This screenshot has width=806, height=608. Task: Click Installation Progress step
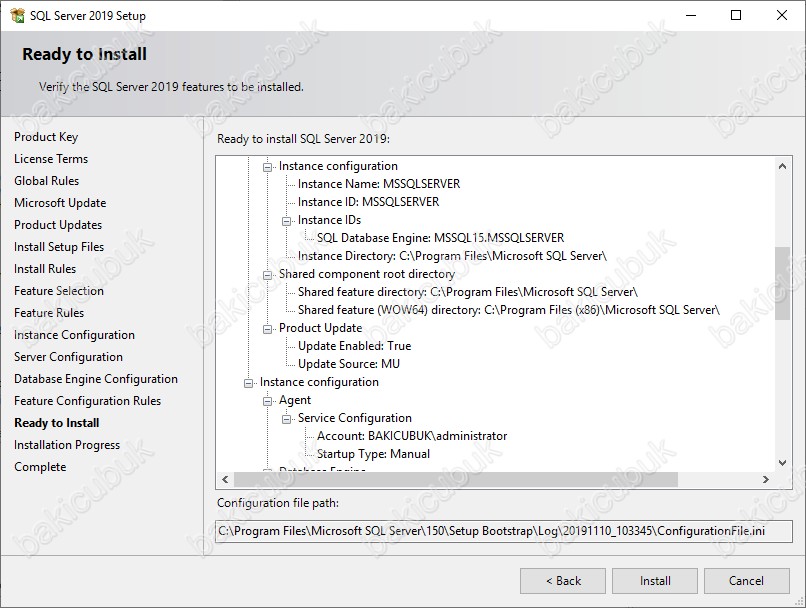[x=67, y=445]
